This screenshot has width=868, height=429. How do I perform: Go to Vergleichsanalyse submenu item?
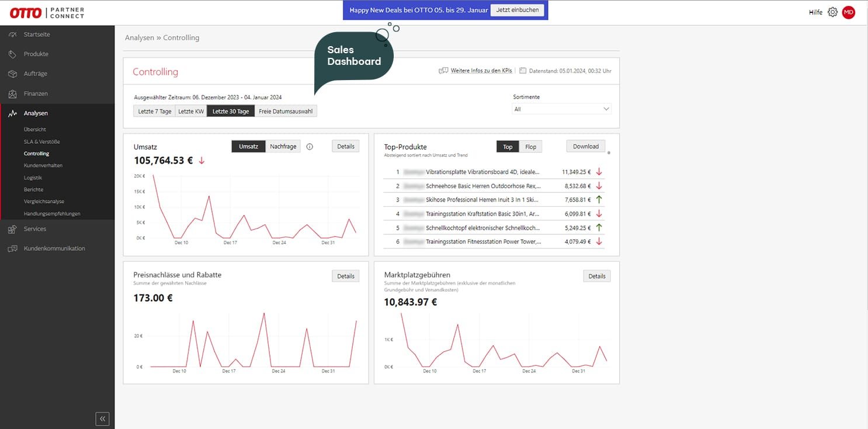tap(44, 202)
